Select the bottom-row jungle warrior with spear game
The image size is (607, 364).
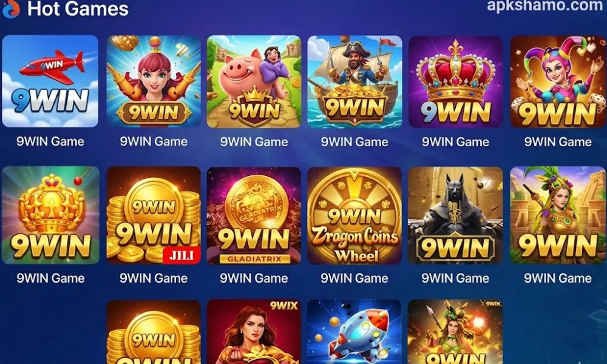tap(456, 332)
